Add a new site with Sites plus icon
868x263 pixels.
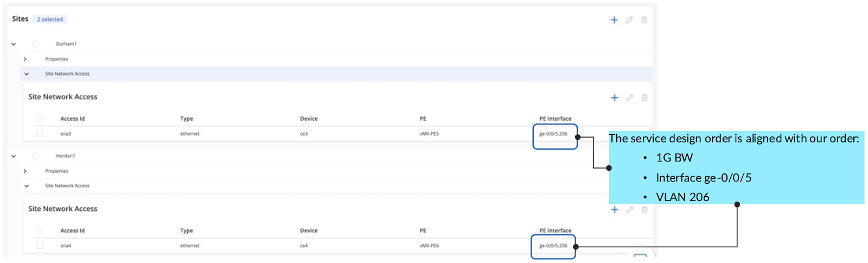click(x=614, y=20)
